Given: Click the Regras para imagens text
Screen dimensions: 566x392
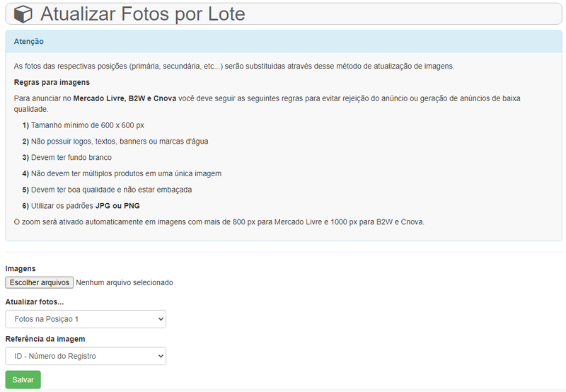Looking at the screenshot, I should (52, 82).
